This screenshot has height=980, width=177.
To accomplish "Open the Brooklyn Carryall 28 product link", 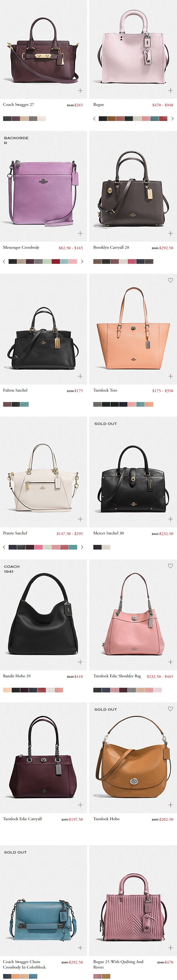I will point(111,247).
